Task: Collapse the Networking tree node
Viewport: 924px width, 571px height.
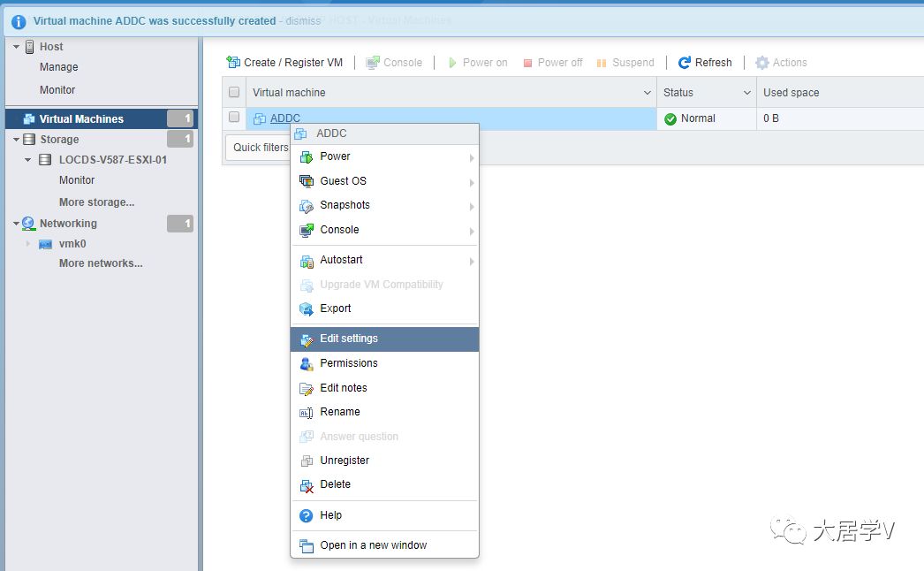Action: click(17, 224)
